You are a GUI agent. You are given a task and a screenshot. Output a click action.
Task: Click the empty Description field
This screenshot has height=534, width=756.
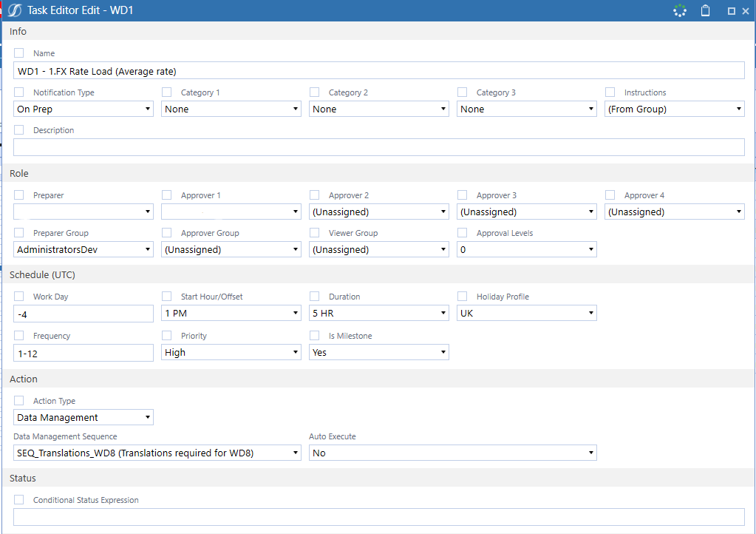[378, 146]
